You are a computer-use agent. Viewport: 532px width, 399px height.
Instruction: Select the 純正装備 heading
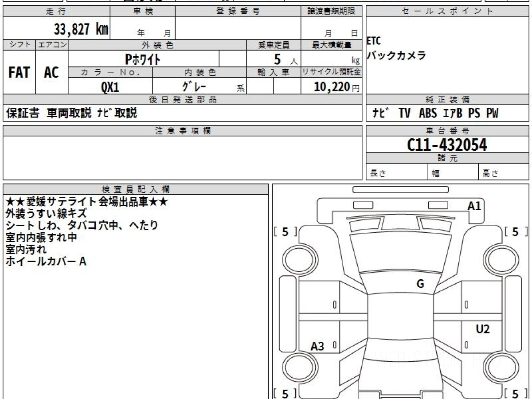pyautogui.click(x=448, y=100)
